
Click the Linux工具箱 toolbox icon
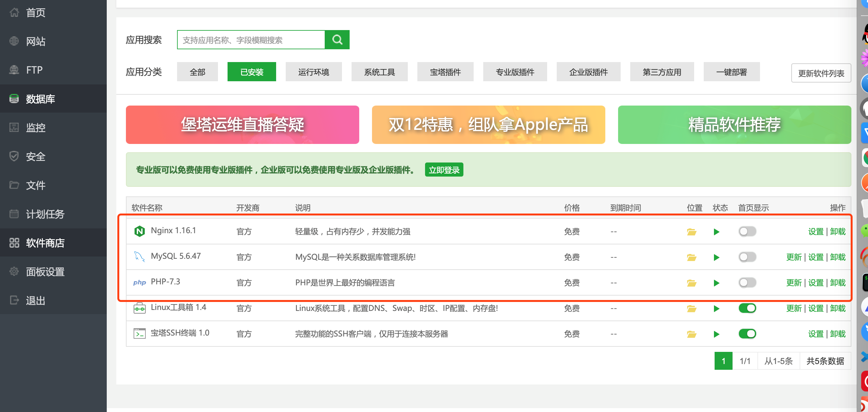[x=139, y=308]
